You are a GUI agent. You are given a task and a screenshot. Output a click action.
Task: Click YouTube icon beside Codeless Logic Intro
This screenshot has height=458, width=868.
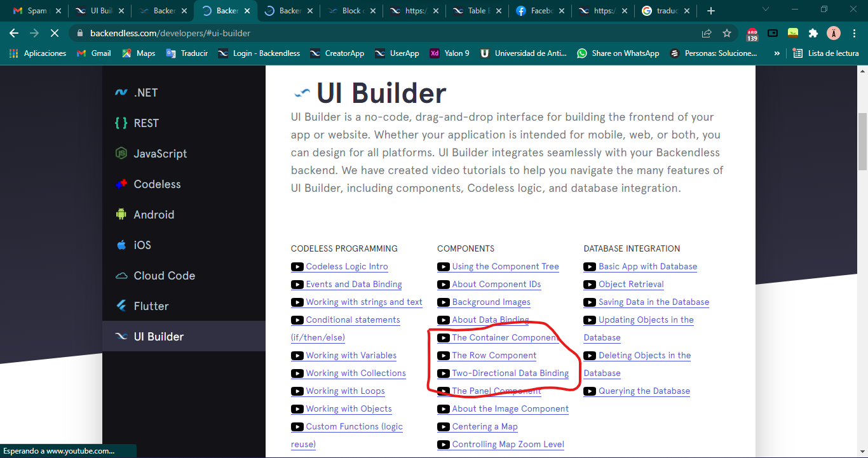[x=297, y=267]
